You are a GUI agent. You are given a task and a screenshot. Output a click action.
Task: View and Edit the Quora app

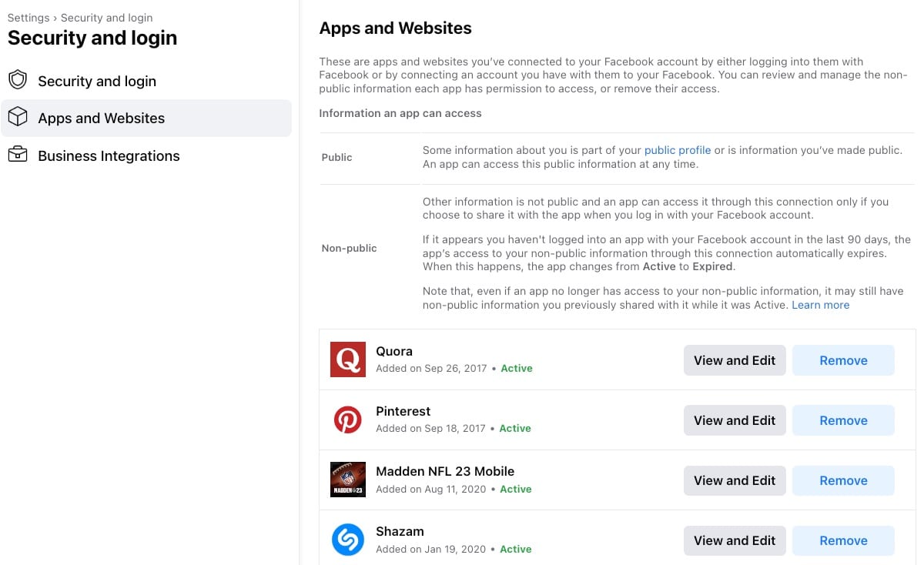[x=735, y=360]
